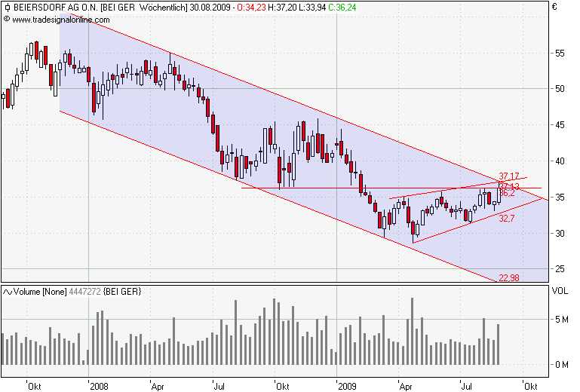The width and height of the screenshot is (580, 392).
Task: Click the first 'Okt' time axis label
Action: click(35, 387)
